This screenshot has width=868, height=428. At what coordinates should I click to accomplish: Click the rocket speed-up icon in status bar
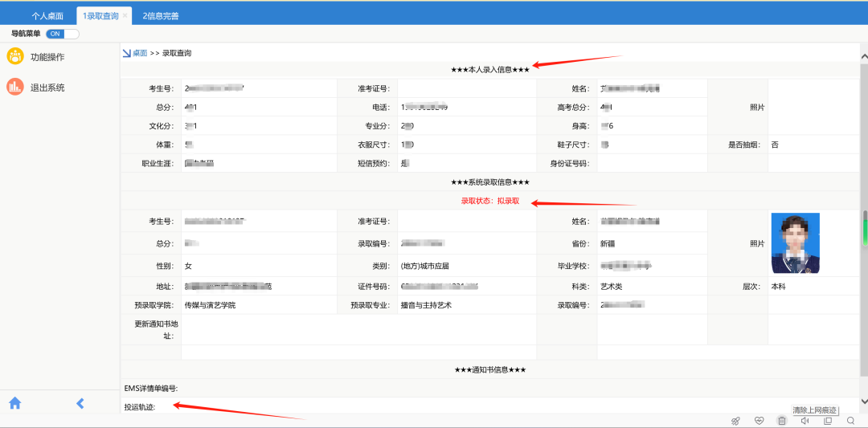click(735, 421)
